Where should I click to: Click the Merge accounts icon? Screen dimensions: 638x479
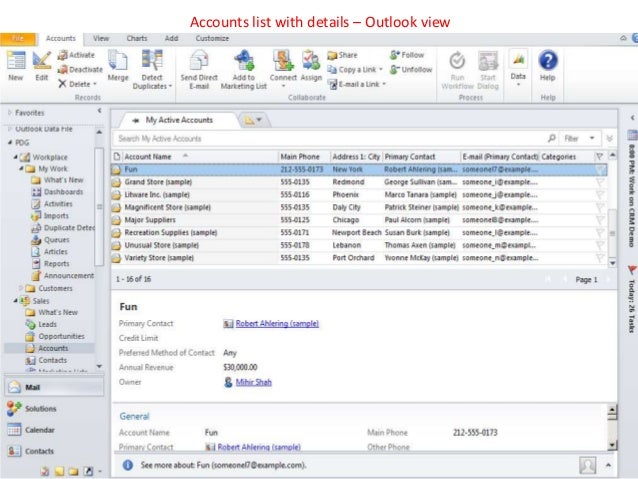click(x=117, y=62)
